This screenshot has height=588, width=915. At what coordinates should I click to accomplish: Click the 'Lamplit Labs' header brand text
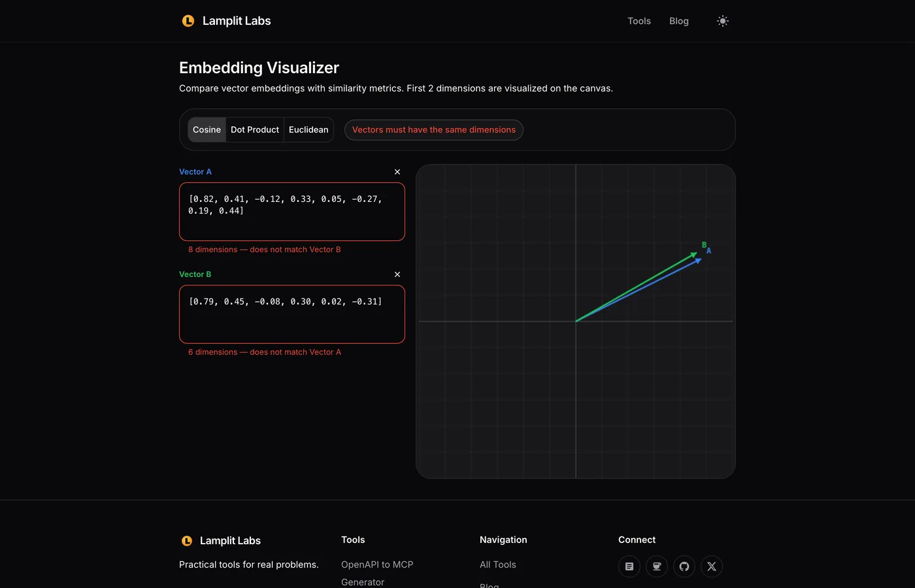[237, 21]
